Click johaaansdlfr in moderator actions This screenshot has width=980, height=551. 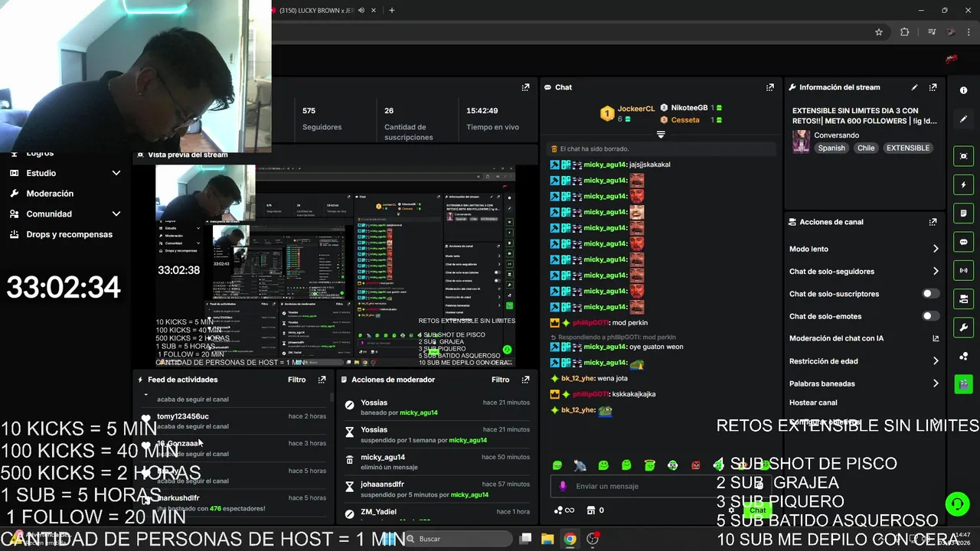[382, 484]
